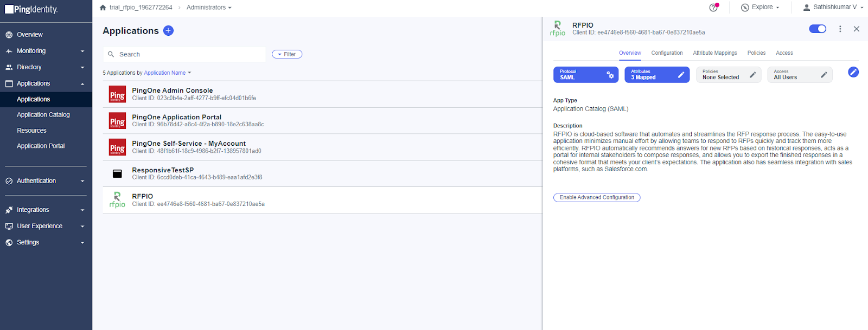Click the trial_rfpio_1962772264 breadcrumb link
The height and width of the screenshot is (330, 868).
141,8
